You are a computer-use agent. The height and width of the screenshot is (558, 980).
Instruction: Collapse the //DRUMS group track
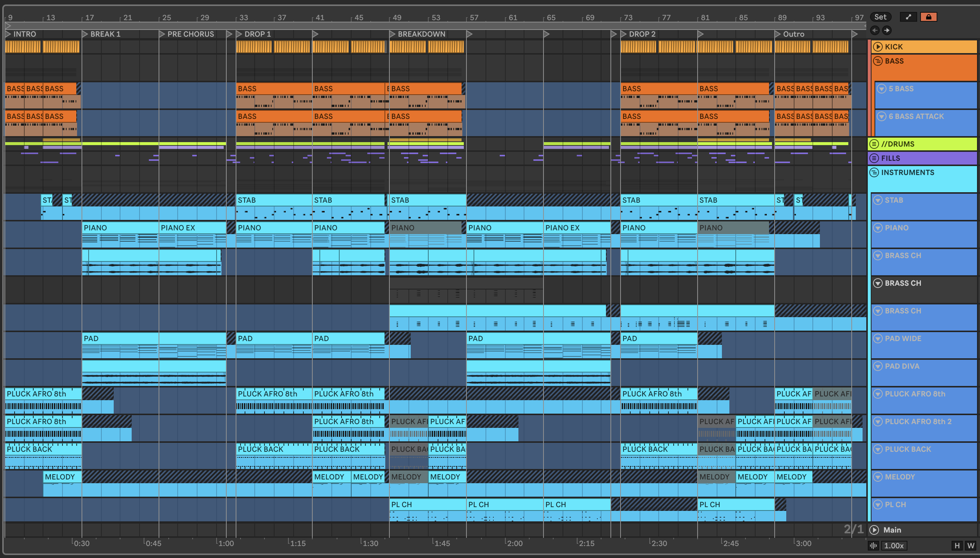point(874,144)
